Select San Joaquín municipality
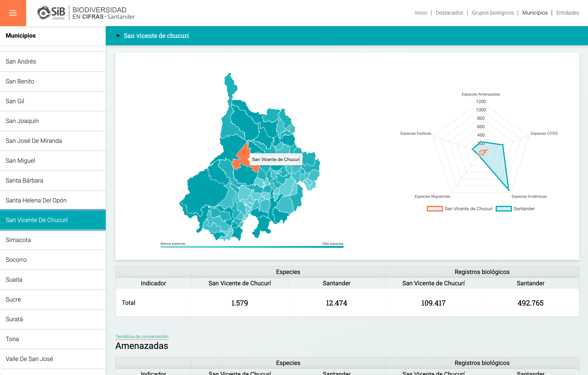The width and height of the screenshot is (588, 375). tap(53, 121)
